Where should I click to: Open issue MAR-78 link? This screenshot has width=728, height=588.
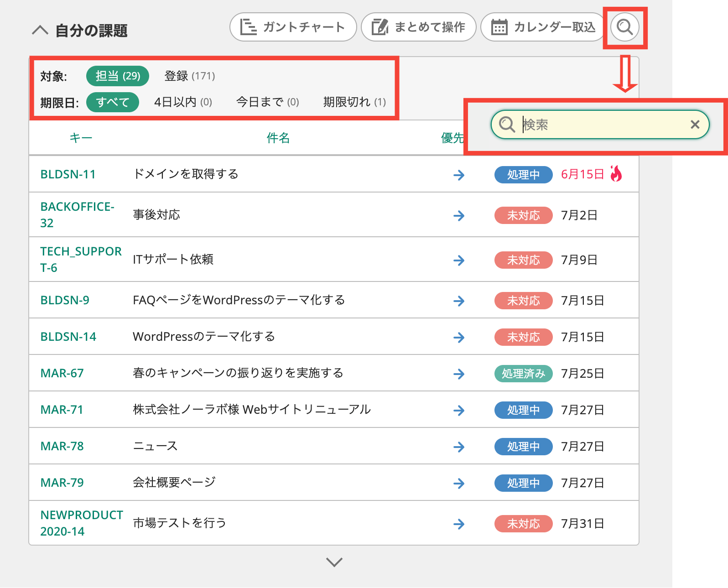[62, 446]
